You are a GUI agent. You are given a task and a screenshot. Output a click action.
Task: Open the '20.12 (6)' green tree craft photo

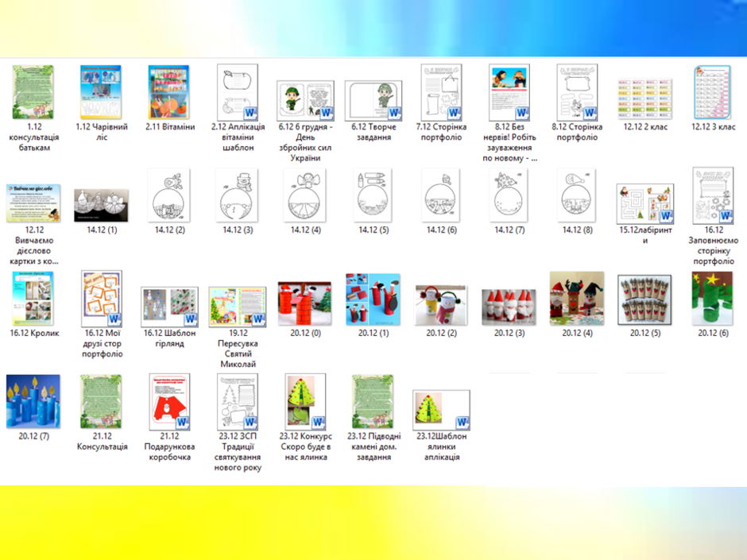point(713,299)
